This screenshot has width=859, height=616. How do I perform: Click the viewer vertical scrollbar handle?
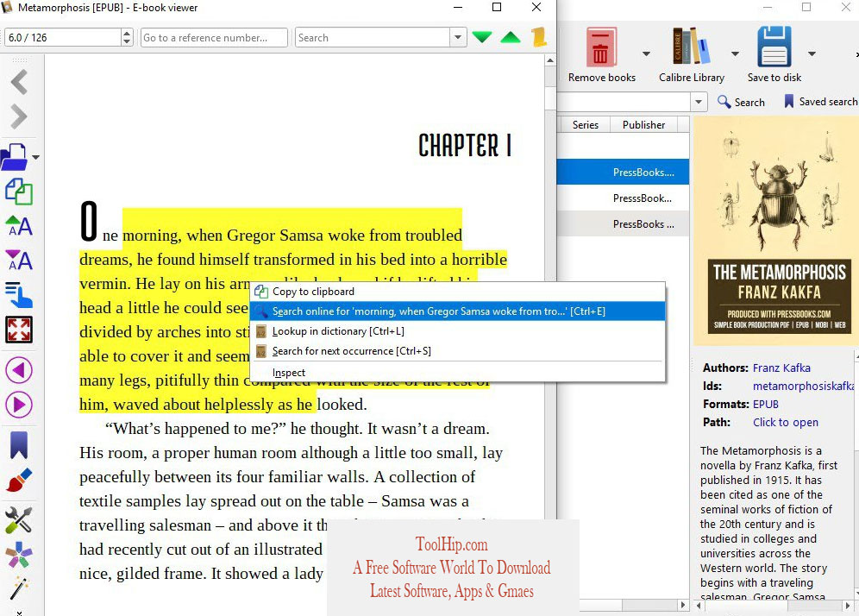[x=550, y=97]
